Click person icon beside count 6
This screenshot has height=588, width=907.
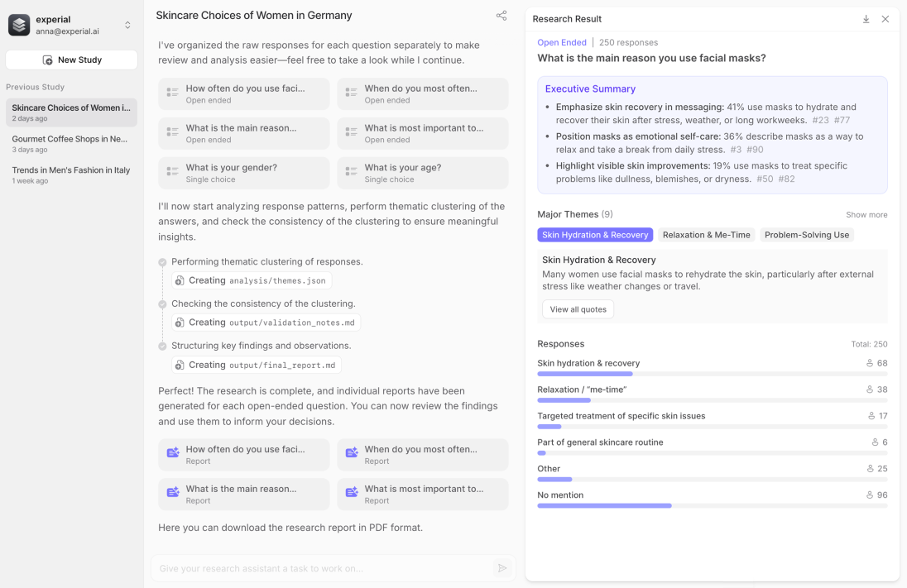875,442
